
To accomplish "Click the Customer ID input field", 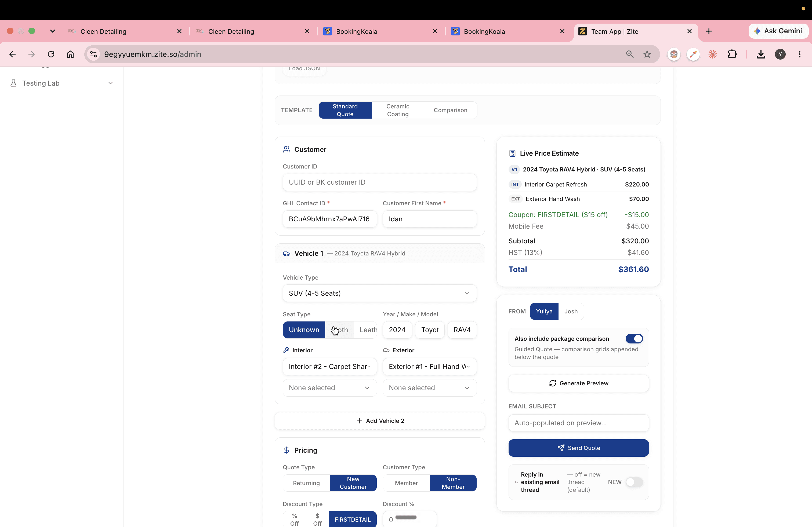I will (x=380, y=182).
